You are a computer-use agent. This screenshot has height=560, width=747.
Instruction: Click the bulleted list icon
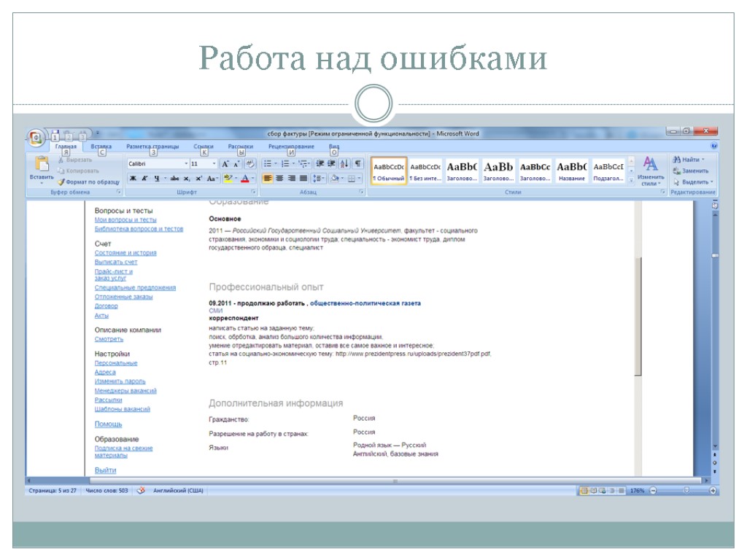click(x=268, y=164)
